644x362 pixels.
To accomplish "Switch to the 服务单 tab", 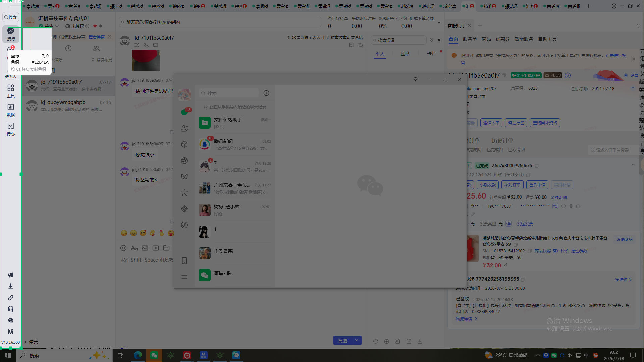I will (x=470, y=39).
